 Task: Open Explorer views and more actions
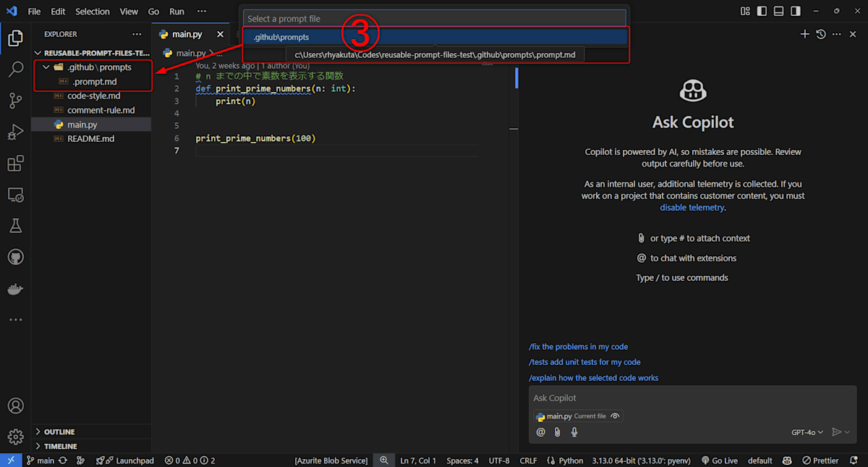(x=137, y=34)
